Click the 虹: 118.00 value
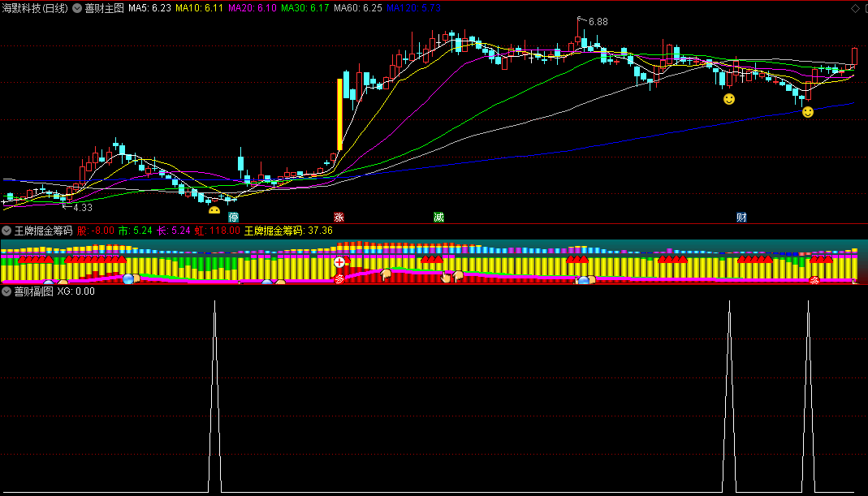868x496 pixels. point(217,231)
